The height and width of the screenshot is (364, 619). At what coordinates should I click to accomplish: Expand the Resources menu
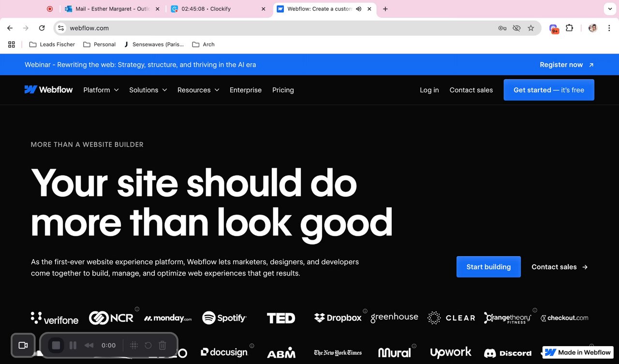(x=198, y=90)
